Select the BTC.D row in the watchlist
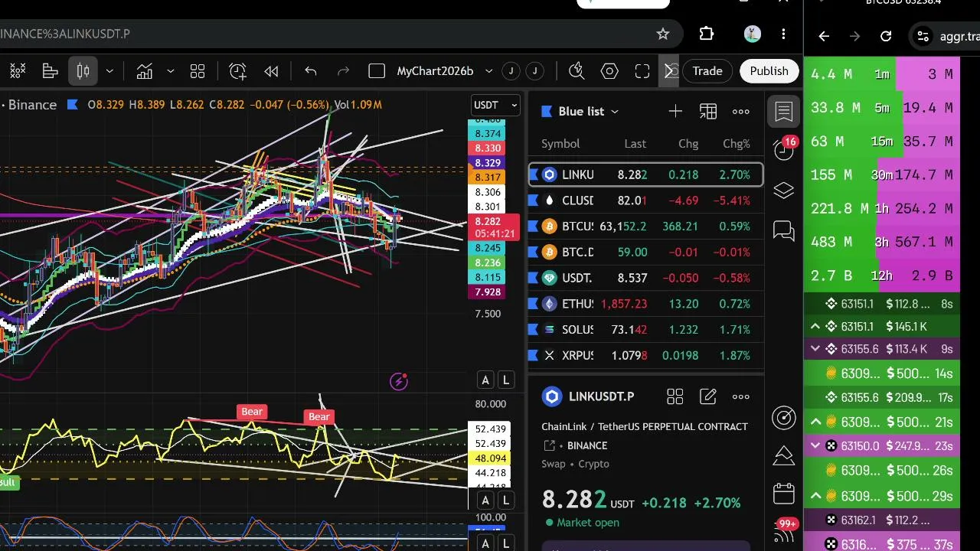This screenshot has width=980, height=551. click(645, 252)
